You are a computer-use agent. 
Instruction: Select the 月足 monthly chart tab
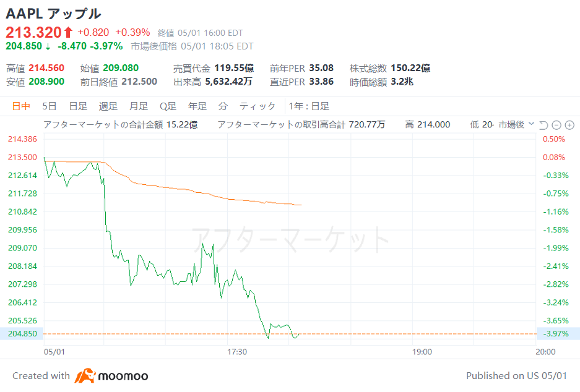point(138,106)
